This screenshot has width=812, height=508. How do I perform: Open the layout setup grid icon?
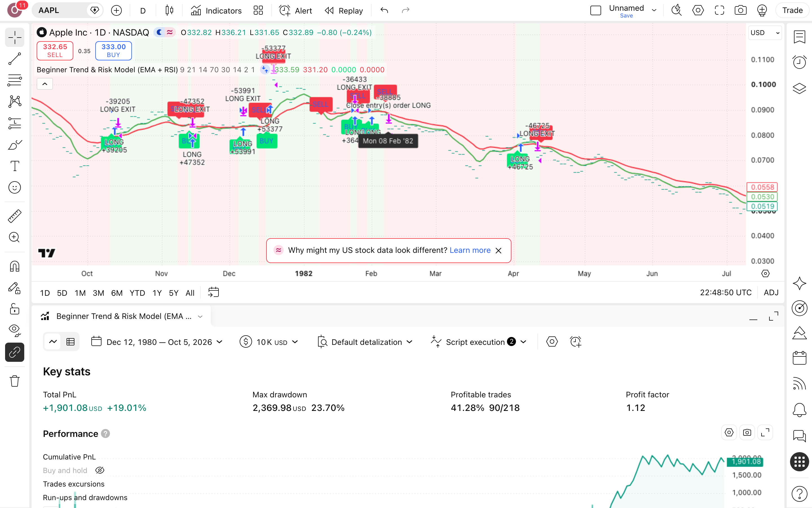258,10
